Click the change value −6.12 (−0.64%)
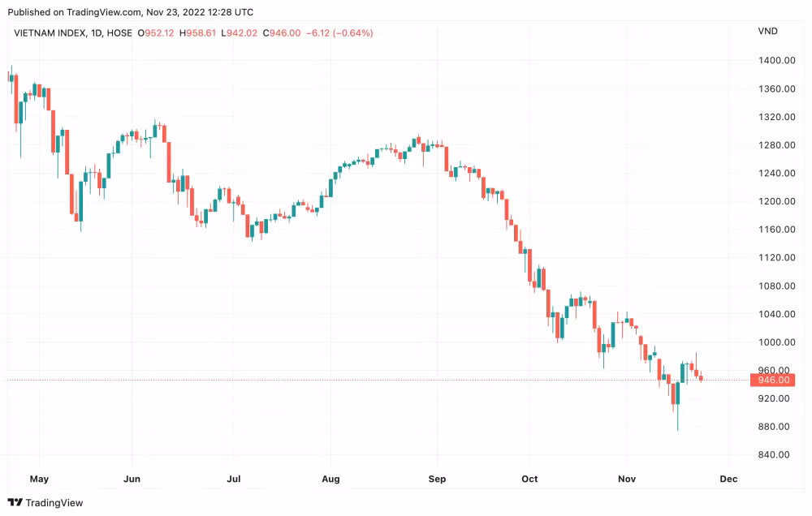Screen dimensions: 812x516 tap(339, 33)
